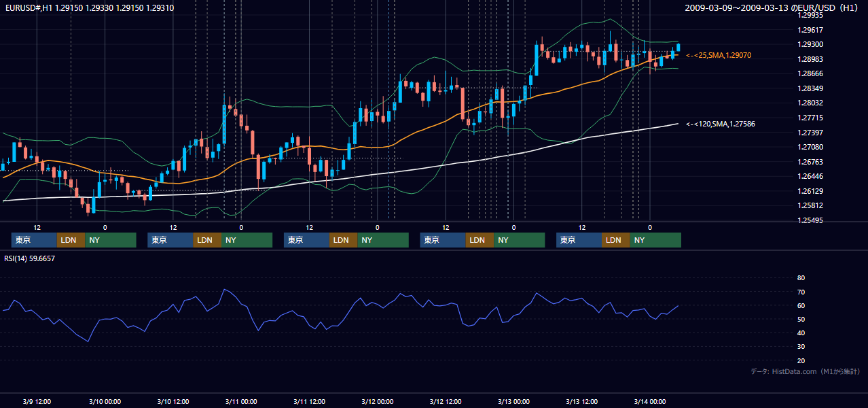
Task: Click RSI scale value 40
Action: (801, 333)
